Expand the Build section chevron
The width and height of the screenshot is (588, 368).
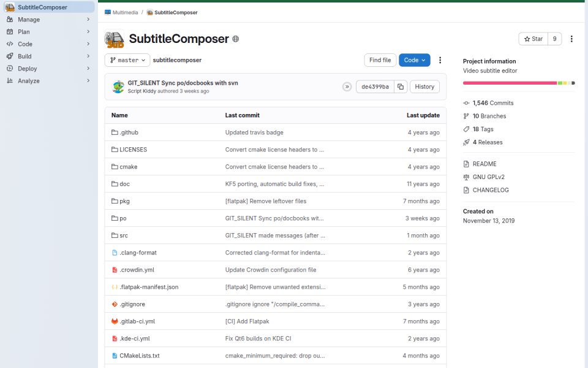88,56
